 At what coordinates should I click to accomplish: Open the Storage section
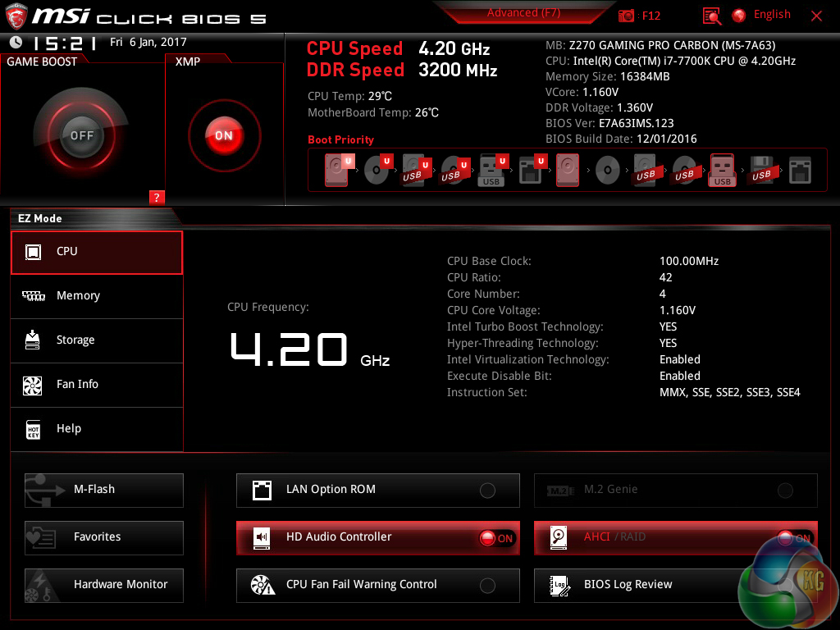click(97, 340)
